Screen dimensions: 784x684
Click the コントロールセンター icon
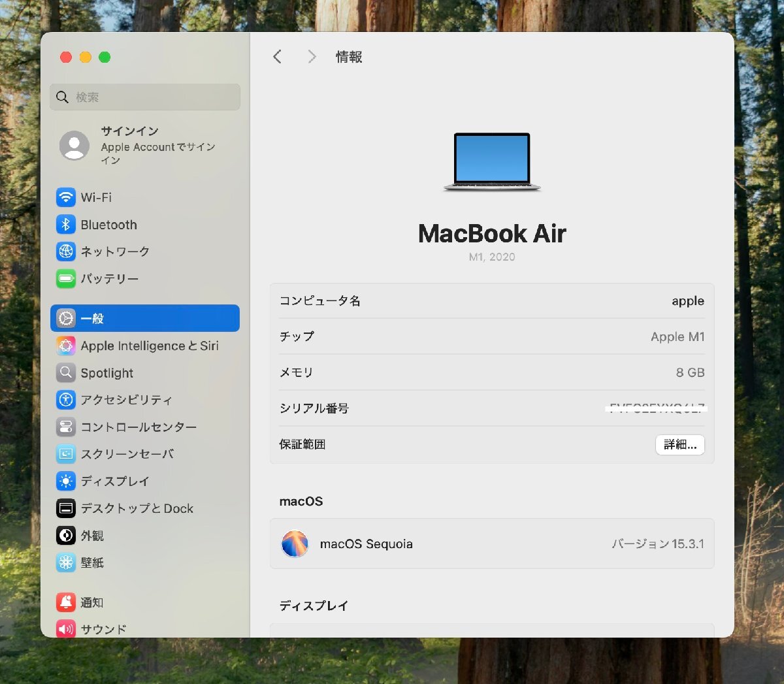[x=66, y=427]
